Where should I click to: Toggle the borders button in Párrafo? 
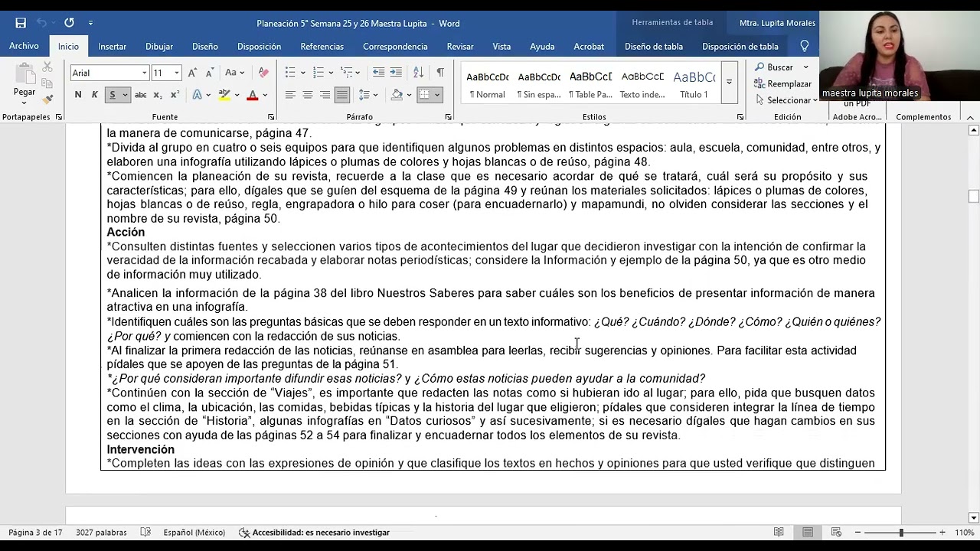(423, 95)
